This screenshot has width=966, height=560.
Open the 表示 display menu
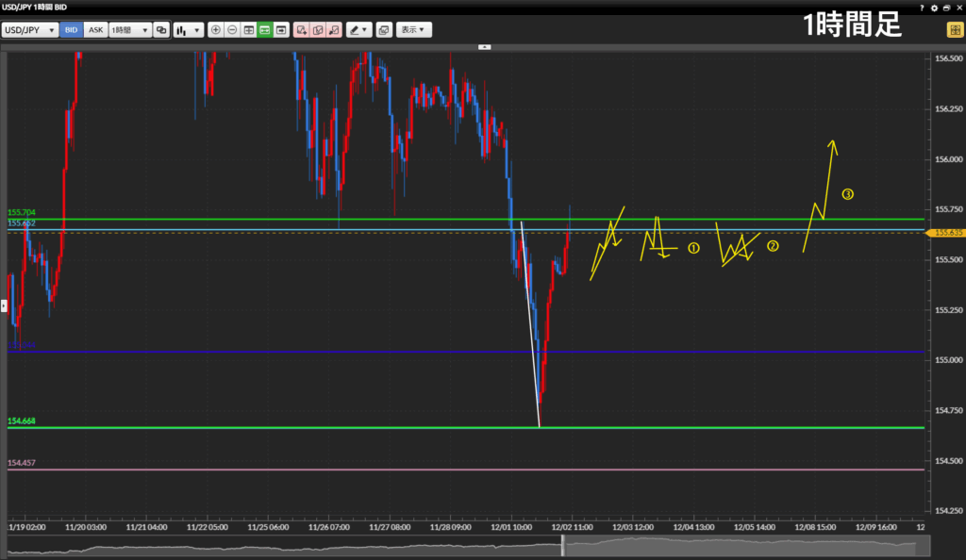[413, 30]
